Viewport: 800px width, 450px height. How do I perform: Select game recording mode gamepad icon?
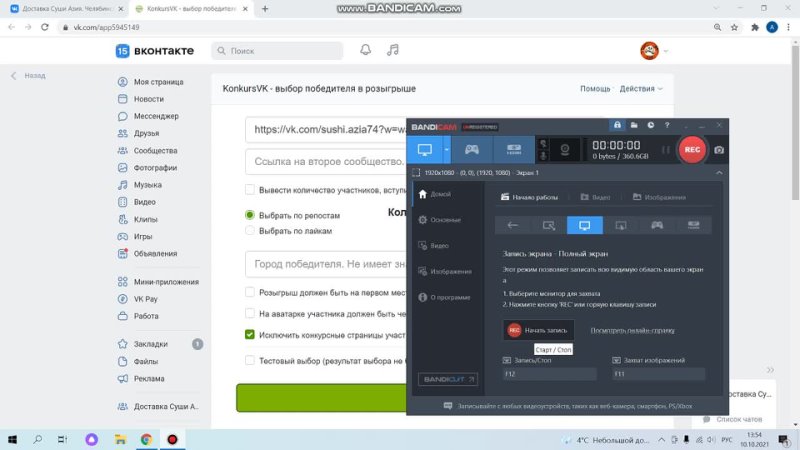[x=471, y=149]
